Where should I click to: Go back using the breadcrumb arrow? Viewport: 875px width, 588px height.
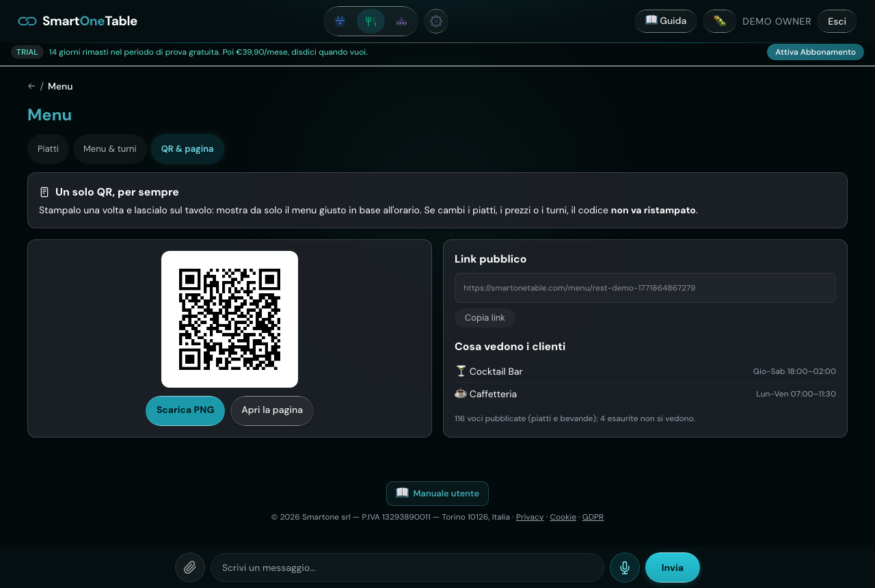tap(31, 86)
